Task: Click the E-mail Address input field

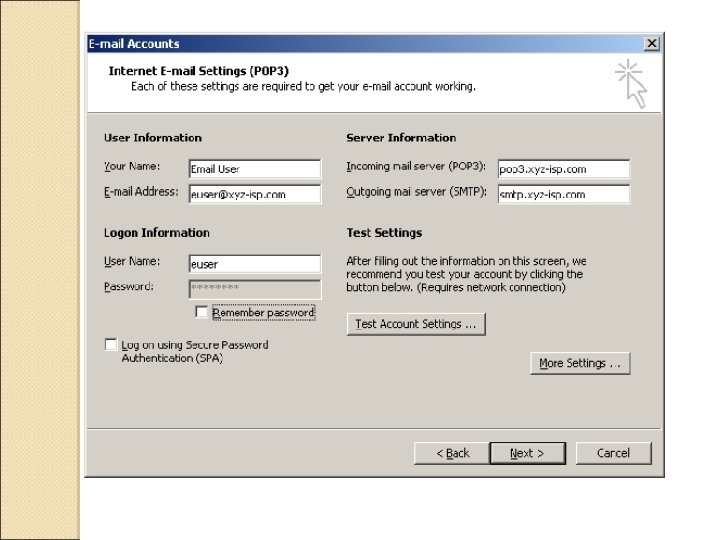Action: (x=255, y=194)
